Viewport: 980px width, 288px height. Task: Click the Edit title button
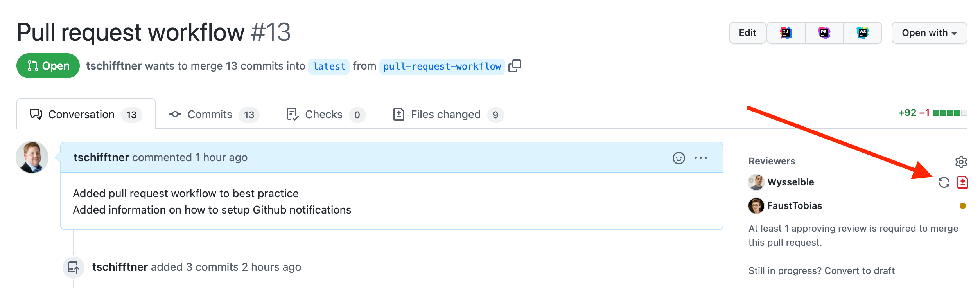click(x=747, y=33)
